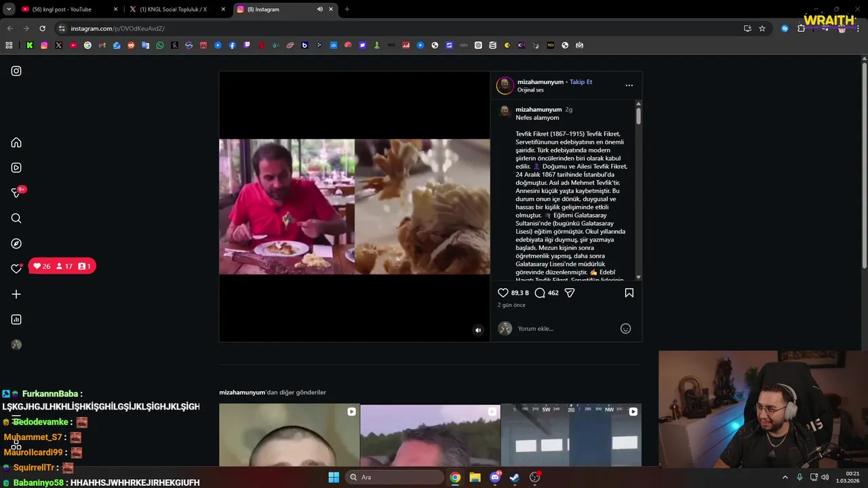This screenshot has width=868, height=488.
Task: Open the compass HUD related post thumbnail
Action: (571, 435)
